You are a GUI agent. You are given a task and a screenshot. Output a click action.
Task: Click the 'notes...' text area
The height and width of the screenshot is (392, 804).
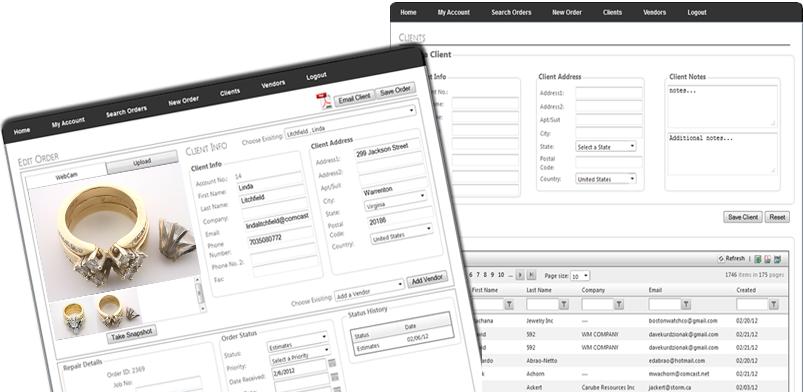click(722, 107)
